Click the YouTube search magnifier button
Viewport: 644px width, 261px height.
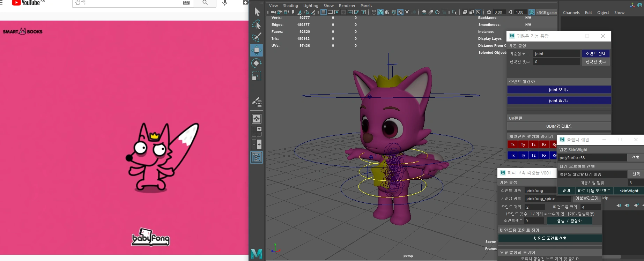205,3
